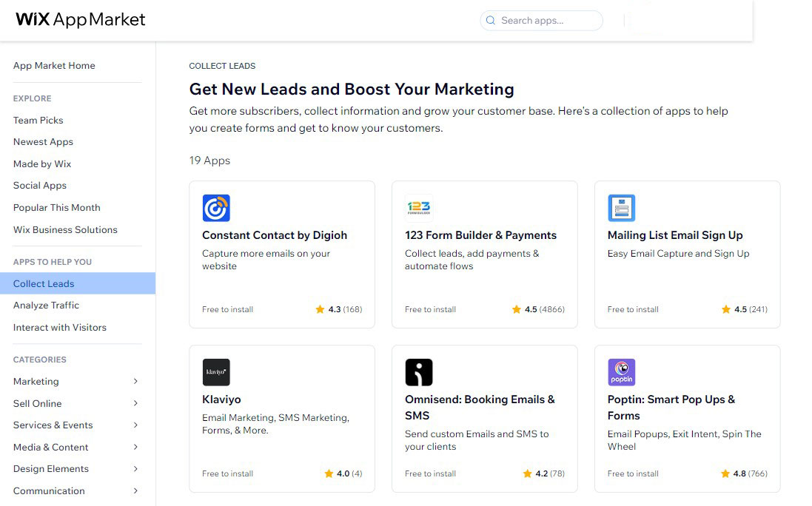The width and height of the screenshot is (812, 506).
Task: Click the search magnifier icon
Action: point(491,21)
